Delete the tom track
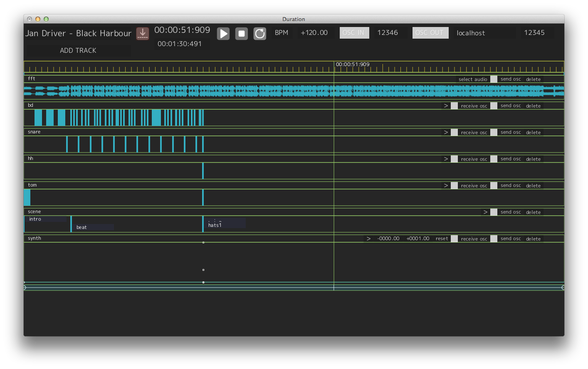 coord(534,186)
